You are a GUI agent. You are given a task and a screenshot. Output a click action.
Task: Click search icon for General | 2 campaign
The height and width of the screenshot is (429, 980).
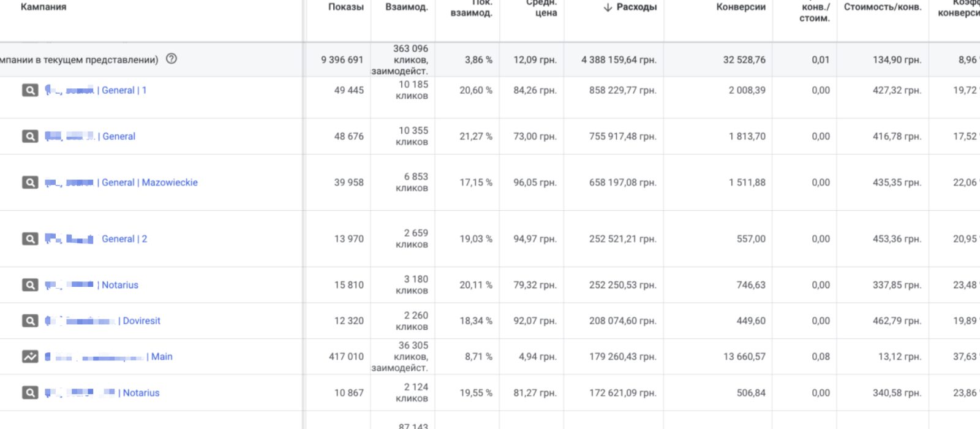click(x=30, y=239)
